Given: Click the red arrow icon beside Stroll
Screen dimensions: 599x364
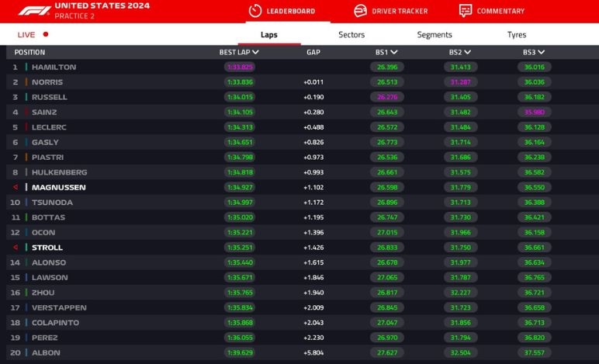Looking at the screenshot, I should click(16, 248).
